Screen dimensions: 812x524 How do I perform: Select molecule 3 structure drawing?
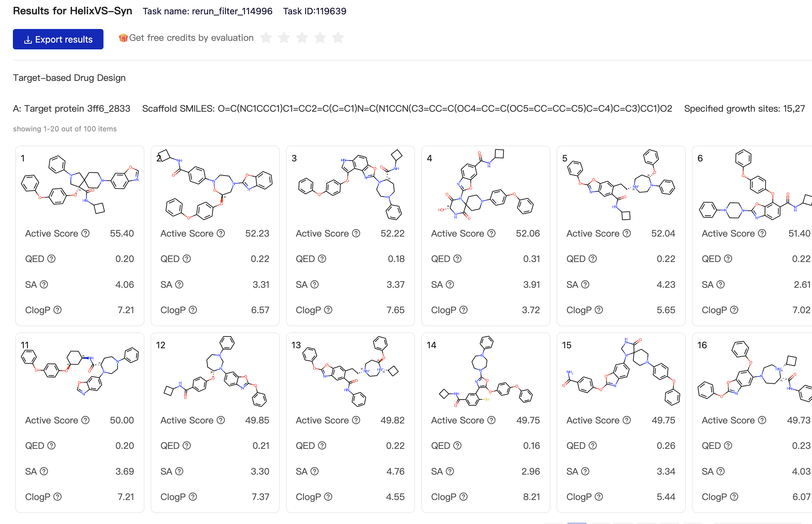pos(351,185)
